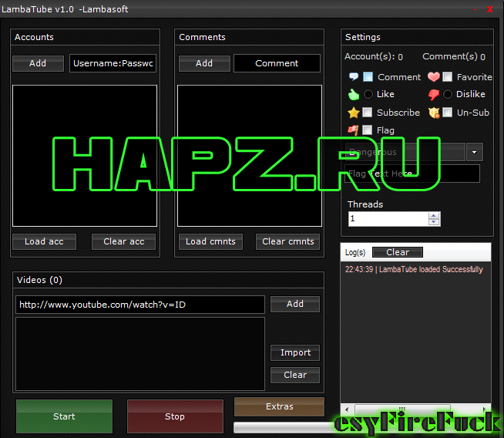Clear the Log(s) panel

tap(398, 252)
